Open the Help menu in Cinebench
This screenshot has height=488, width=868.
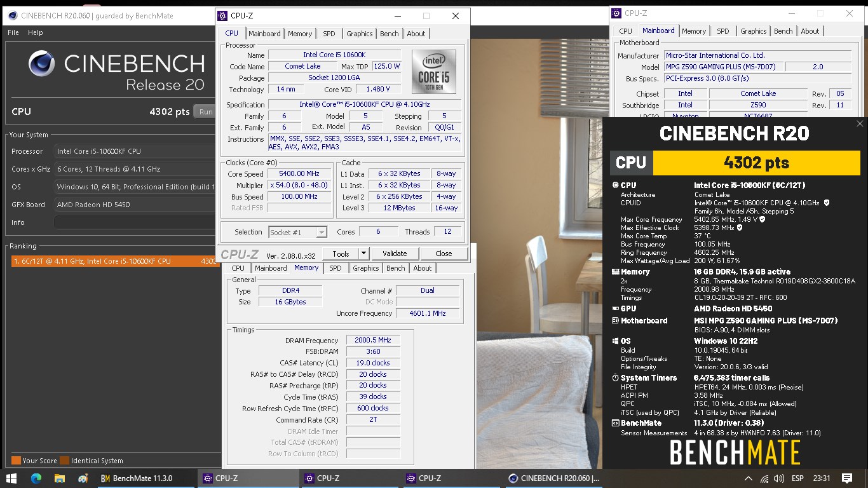pos(36,32)
